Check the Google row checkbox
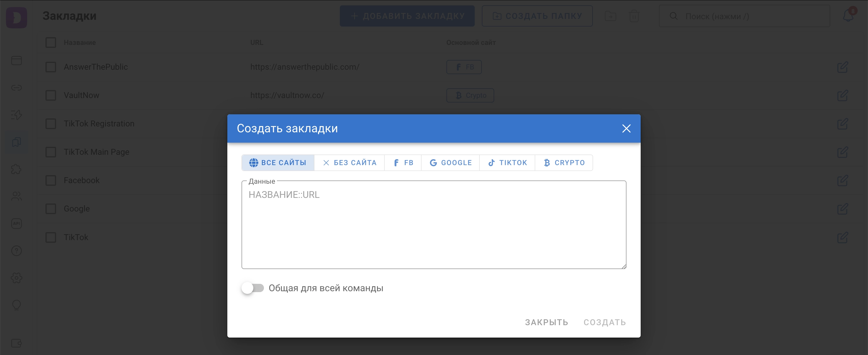Screen dimensions: 868x355 (x=51, y=209)
